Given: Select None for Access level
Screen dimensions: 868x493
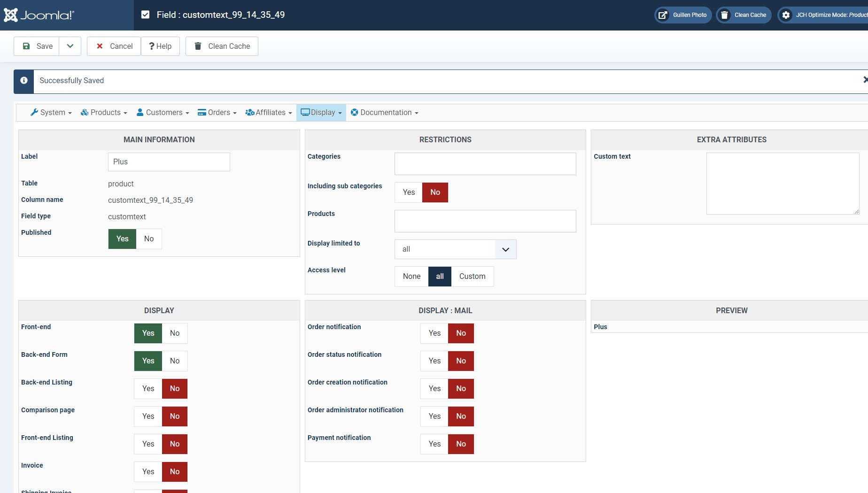Looking at the screenshot, I should 411,277.
